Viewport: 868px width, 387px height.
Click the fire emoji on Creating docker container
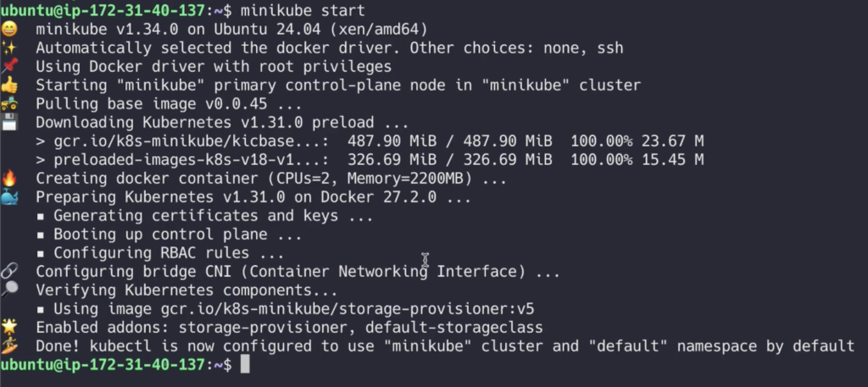(x=8, y=178)
